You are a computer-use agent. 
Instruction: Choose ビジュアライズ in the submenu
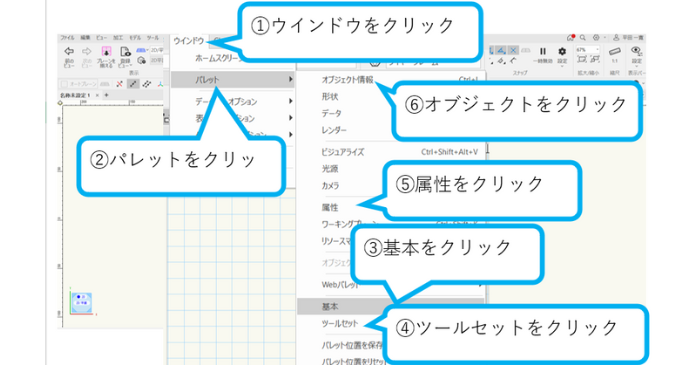click(x=343, y=152)
